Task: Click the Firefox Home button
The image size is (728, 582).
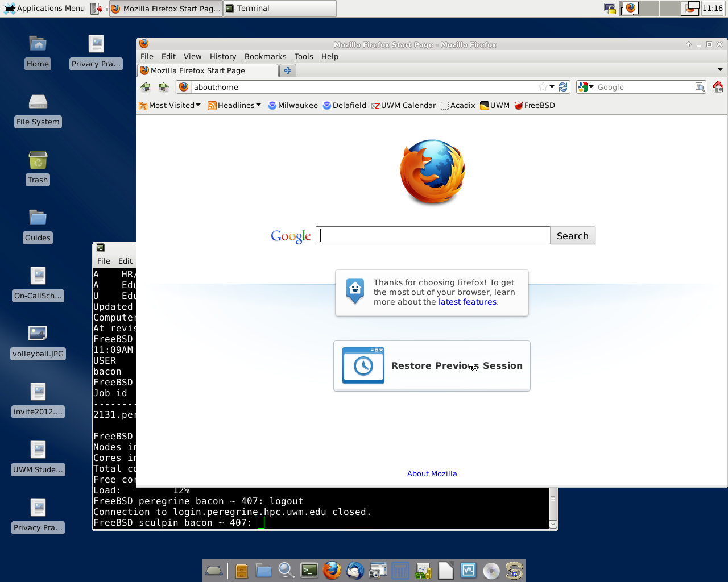Action: (718, 86)
